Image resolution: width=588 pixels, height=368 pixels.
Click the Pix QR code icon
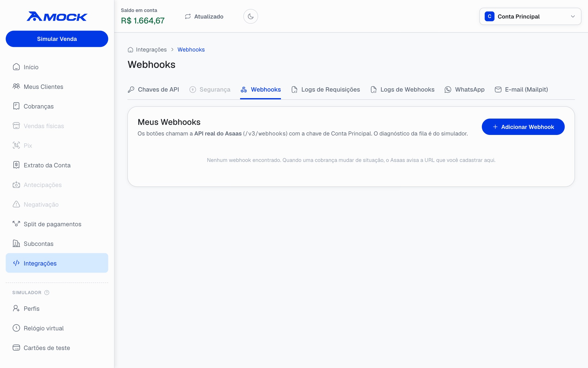pos(16,145)
